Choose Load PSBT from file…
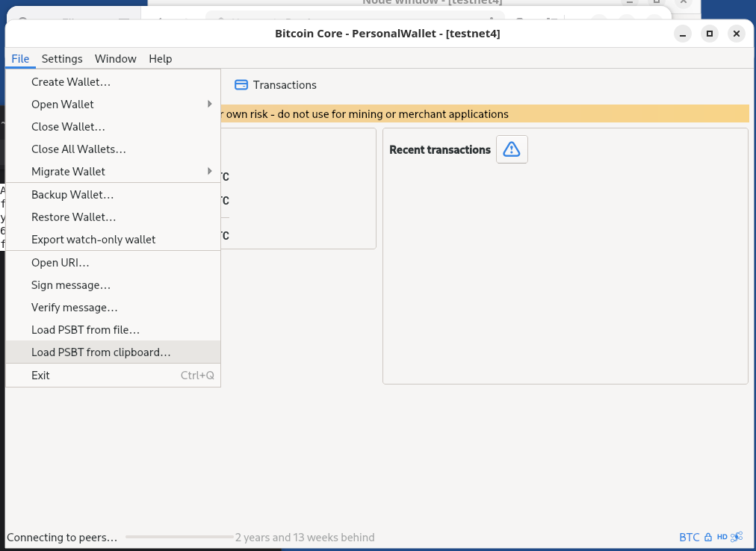 click(113, 330)
